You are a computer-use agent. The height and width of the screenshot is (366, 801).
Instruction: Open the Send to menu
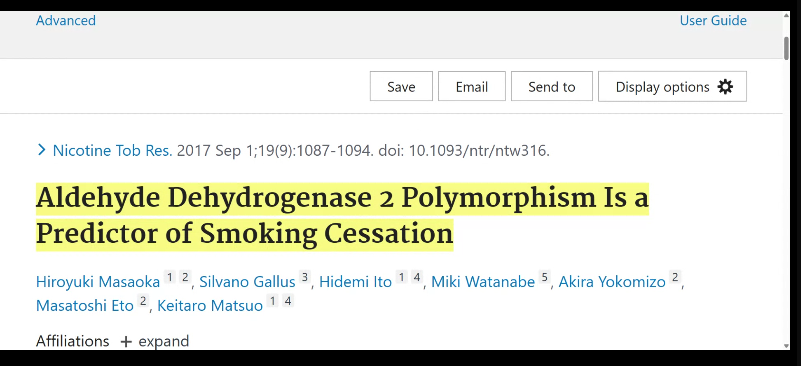pos(552,86)
